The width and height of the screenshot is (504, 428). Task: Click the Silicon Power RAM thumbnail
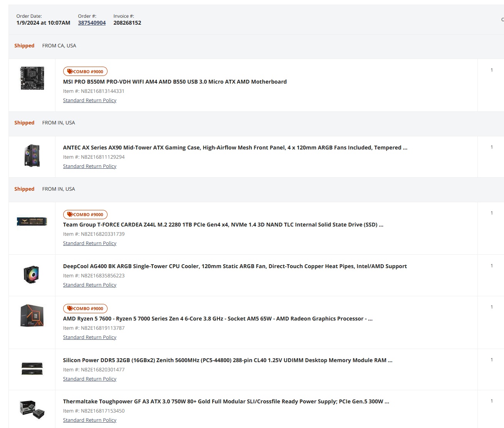click(x=32, y=369)
